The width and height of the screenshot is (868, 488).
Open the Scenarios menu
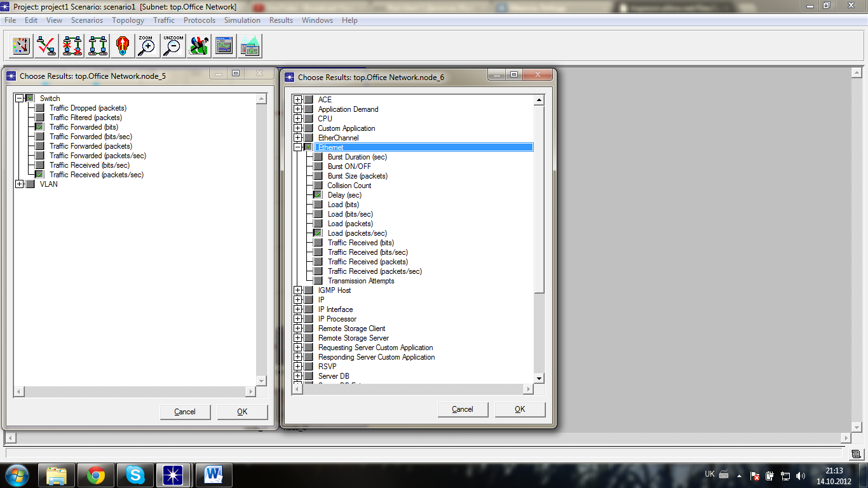(x=87, y=20)
